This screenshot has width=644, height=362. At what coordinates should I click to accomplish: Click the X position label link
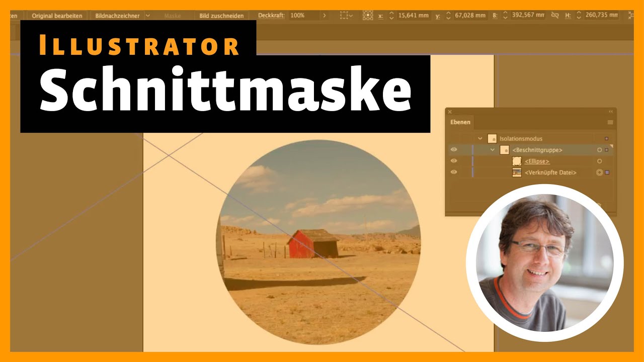380,16
